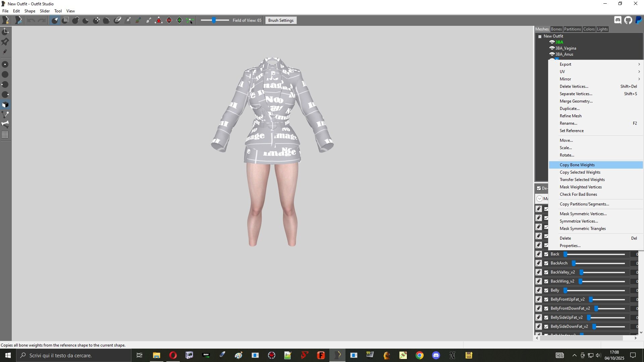This screenshot has width=644, height=362.
Task: Select the green Move Vertex tool
Action: pos(190,20)
